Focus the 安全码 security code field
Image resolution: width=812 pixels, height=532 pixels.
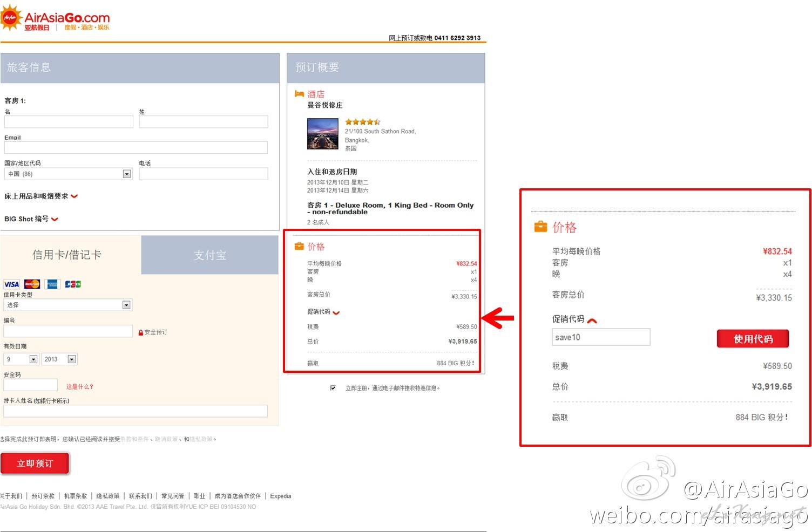[x=30, y=385]
